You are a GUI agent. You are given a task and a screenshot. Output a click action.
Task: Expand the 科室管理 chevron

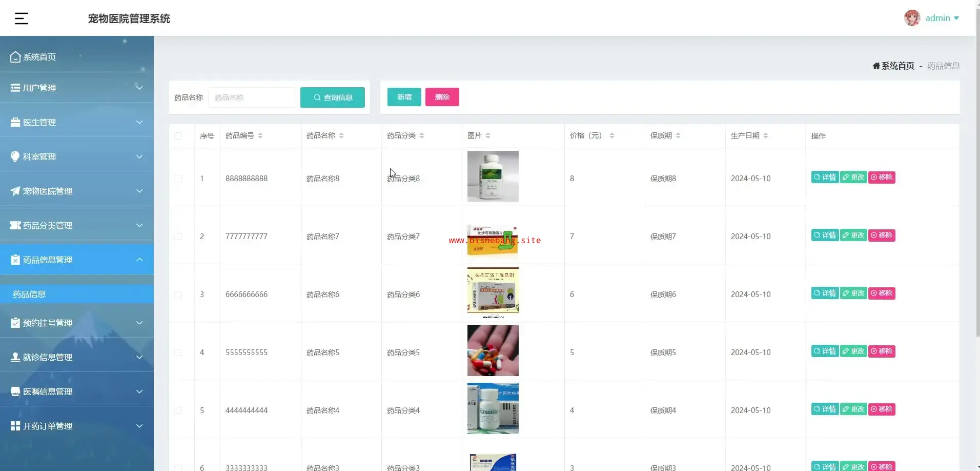click(139, 156)
